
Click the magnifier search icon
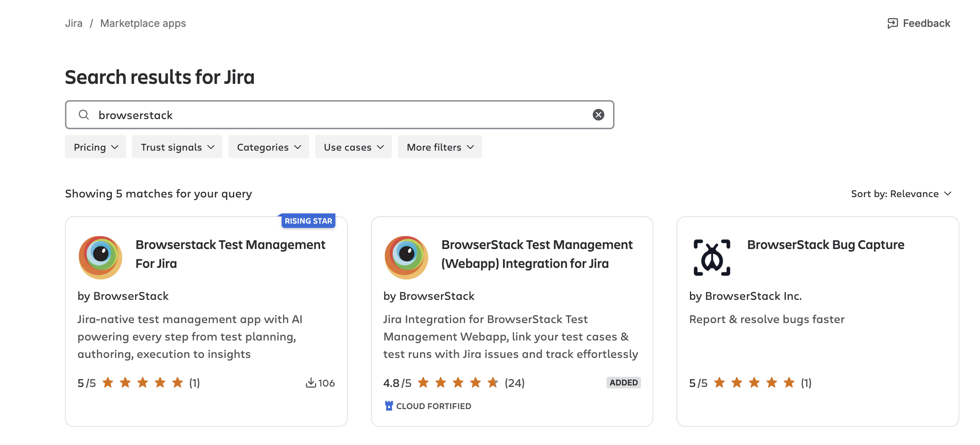84,114
